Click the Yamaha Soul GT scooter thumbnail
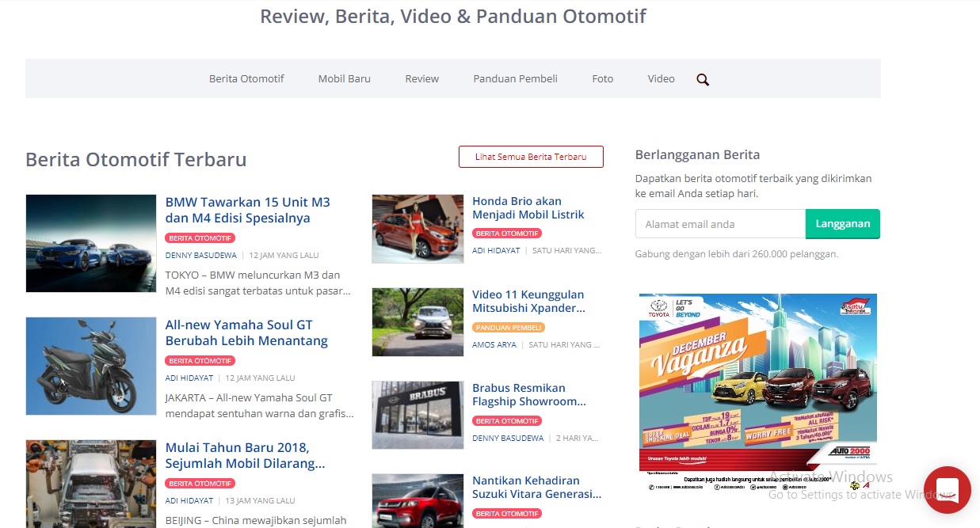Screen dimensions: 980x528 tap(91, 366)
